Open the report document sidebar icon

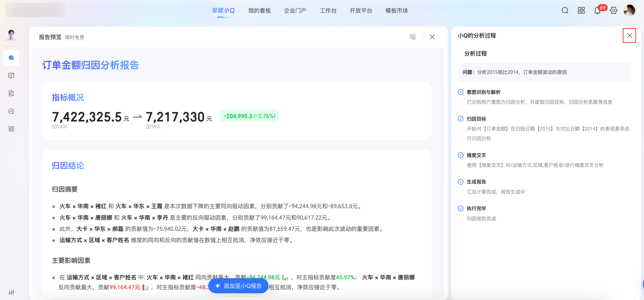[x=11, y=93]
